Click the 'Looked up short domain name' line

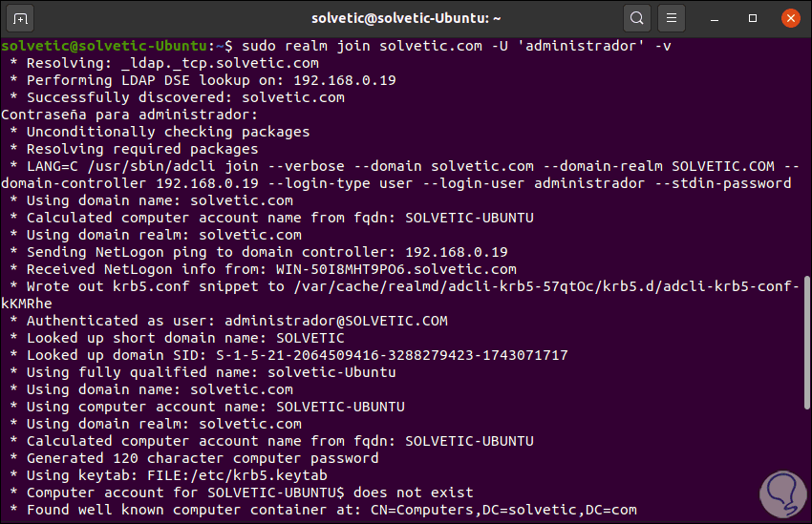click(x=185, y=338)
